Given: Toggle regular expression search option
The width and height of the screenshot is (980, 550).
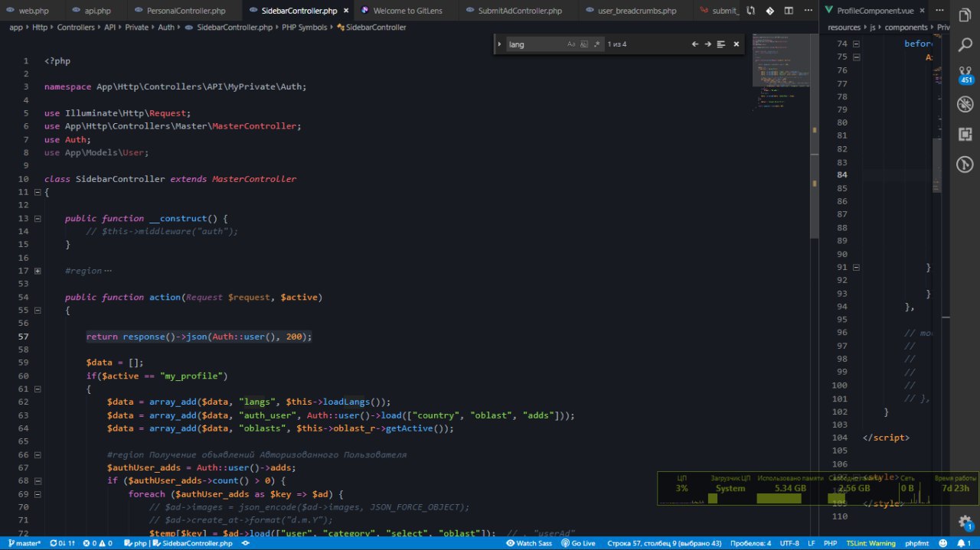Looking at the screenshot, I should tap(597, 44).
